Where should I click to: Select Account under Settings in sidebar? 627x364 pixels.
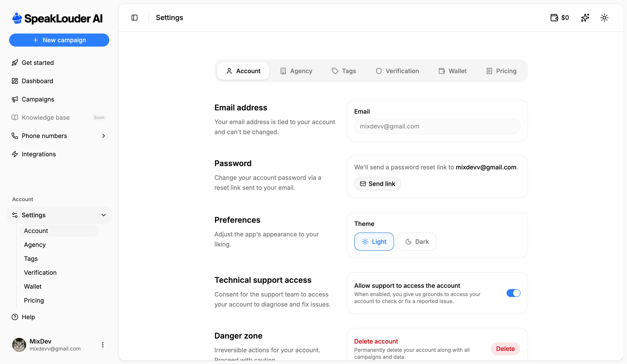coord(59,231)
